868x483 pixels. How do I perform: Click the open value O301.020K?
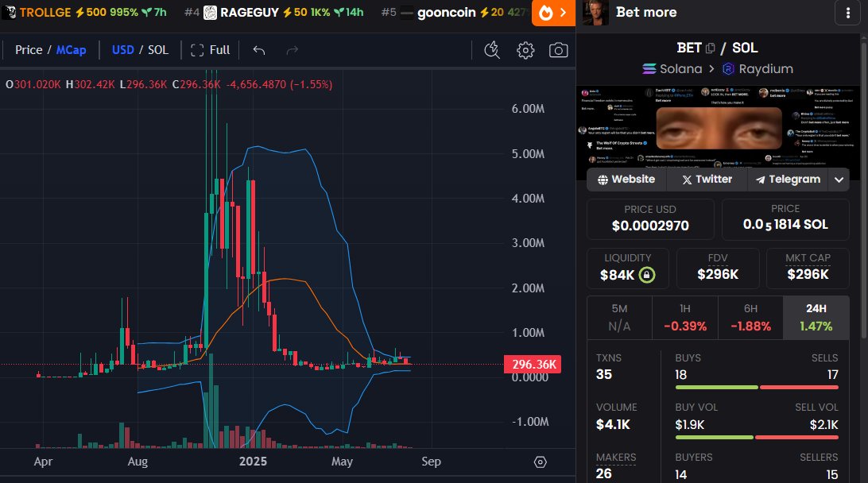[33, 85]
